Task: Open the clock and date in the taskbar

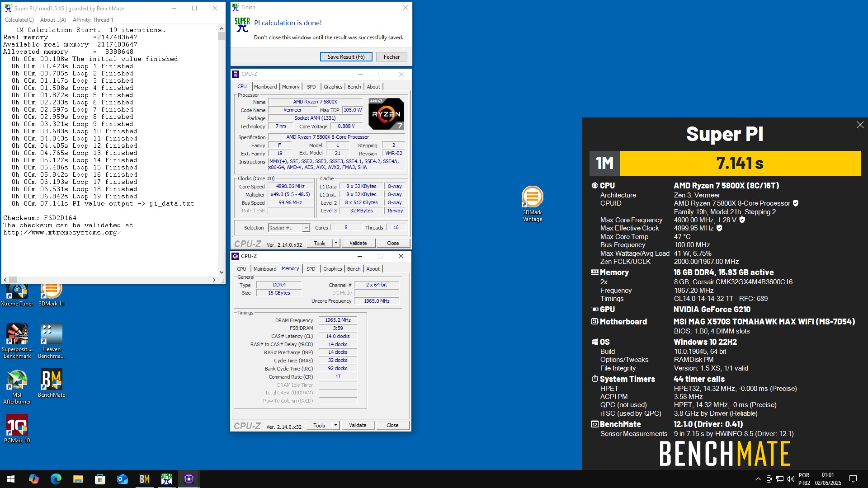Action: point(828,479)
